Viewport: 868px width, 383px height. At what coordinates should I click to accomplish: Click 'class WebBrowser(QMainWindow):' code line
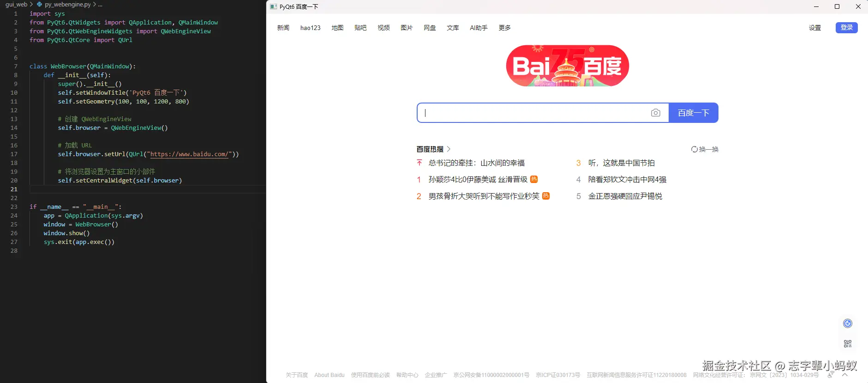[83, 66]
